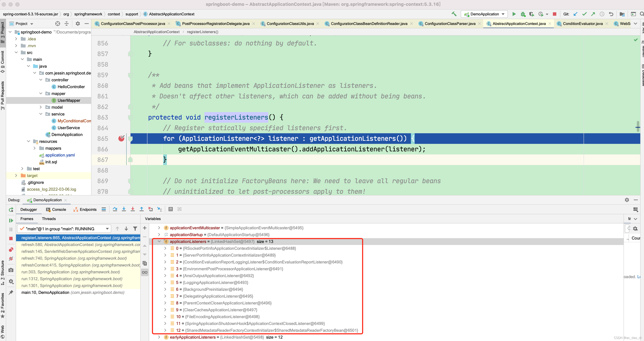Open the Endpoints tab
This screenshot has width=644, height=341.
85,209
